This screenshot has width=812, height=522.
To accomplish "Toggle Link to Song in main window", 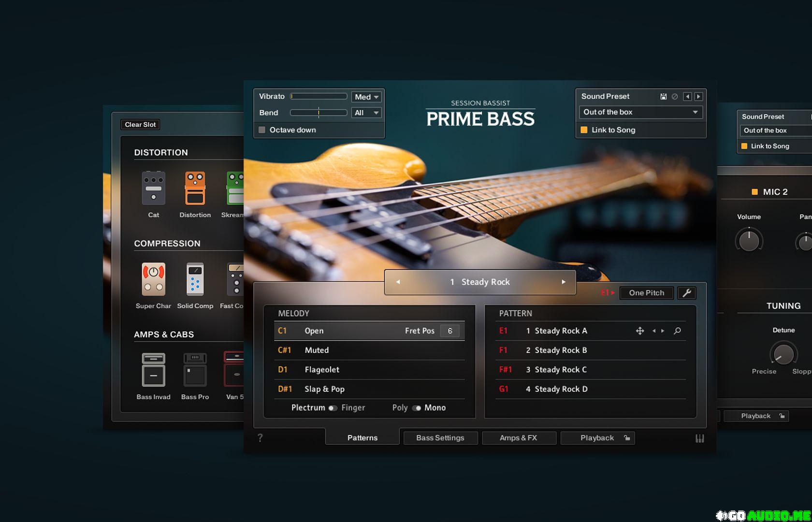I will tap(584, 130).
